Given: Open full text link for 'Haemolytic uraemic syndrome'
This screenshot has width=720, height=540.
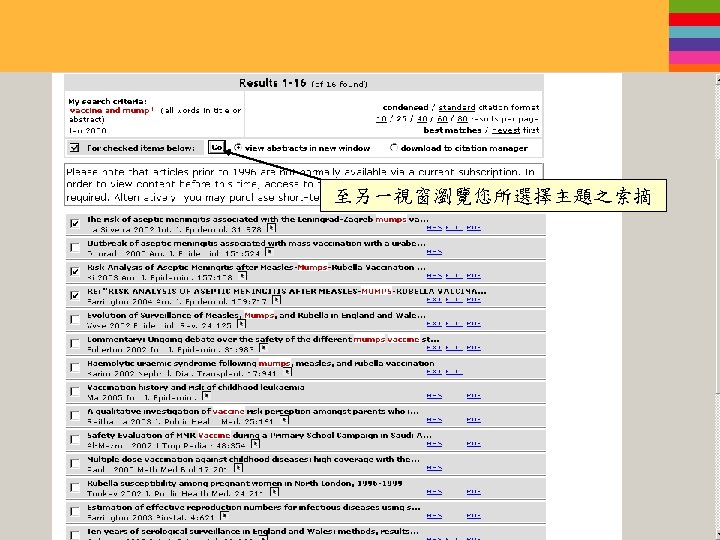Looking at the screenshot, I should coord(454,371).
